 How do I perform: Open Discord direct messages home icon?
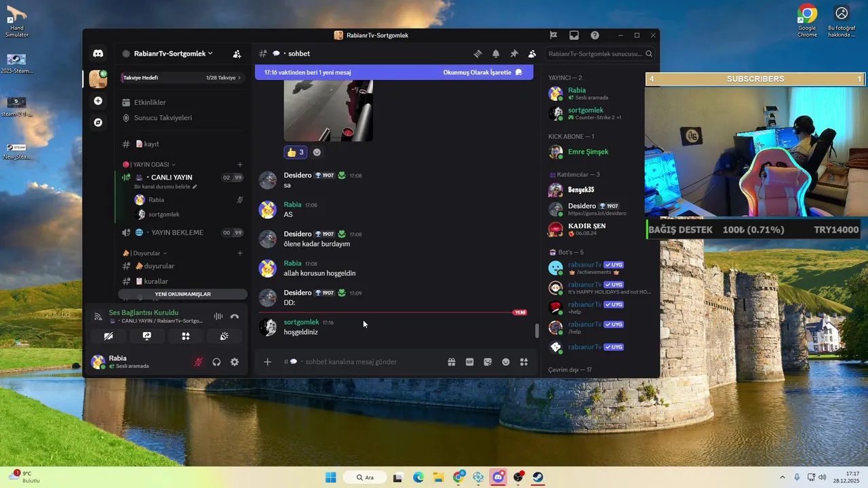coord(98,54)
